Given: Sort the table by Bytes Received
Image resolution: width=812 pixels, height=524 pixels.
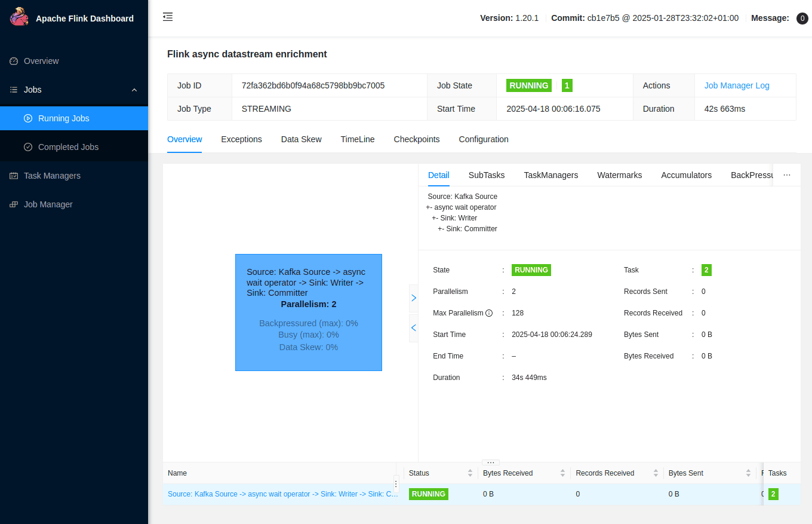Looking at the screenshot, I should click(562, 473).
